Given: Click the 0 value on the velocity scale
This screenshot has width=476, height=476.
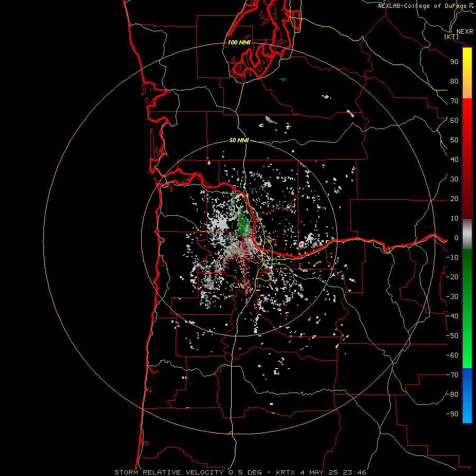Looking at the screenshot, I should pyautogui.click(x=456, y=238).
